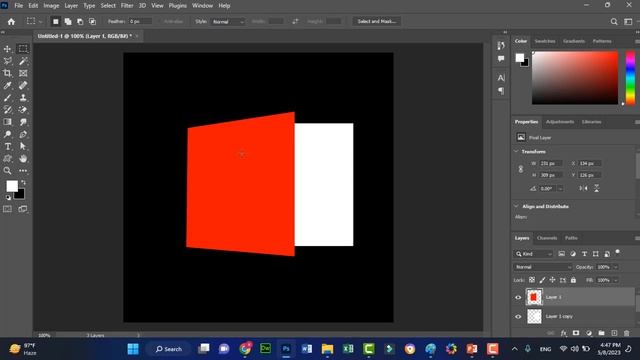
Task: Add a layer mask
Action: click(576, 333)
